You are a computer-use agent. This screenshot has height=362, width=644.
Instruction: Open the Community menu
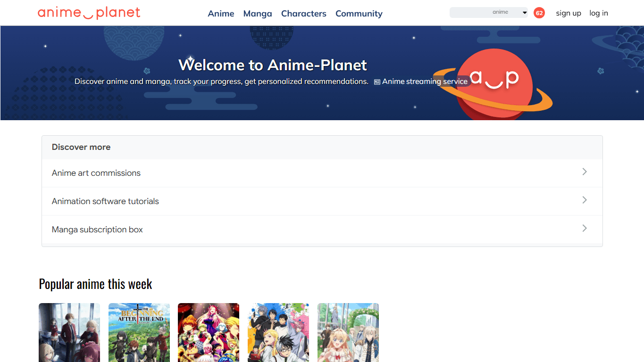(x=359, y=14)
